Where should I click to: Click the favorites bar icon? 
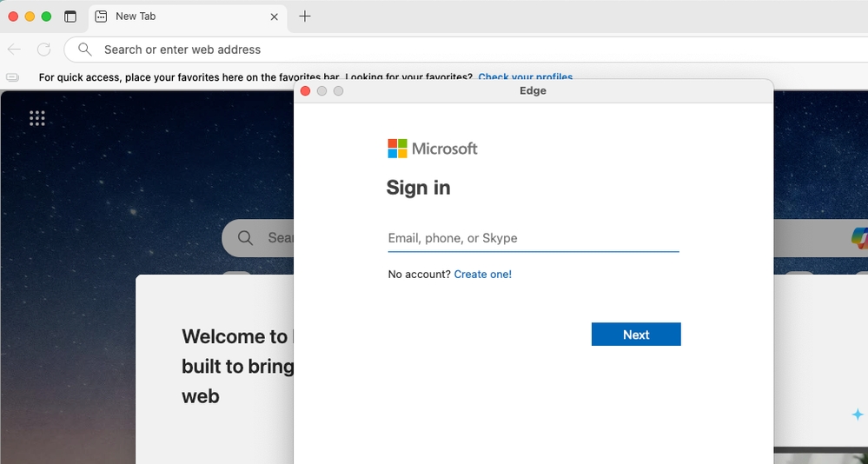tap(12, 77)
